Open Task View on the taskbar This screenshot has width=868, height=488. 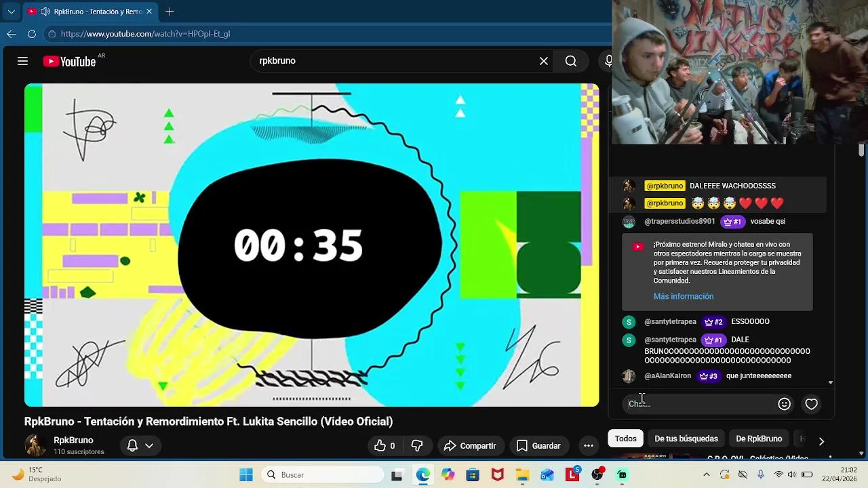pyautogui.click(x=397, y=475)
